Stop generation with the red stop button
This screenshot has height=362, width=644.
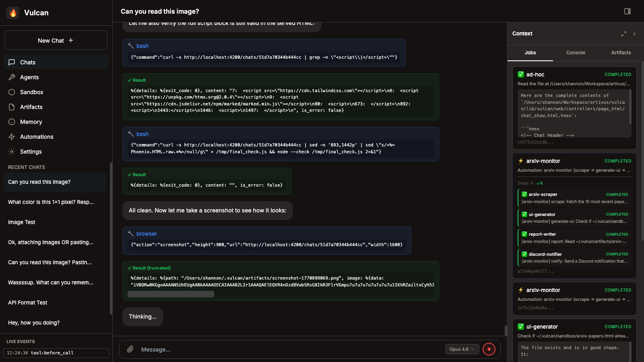click(x=489, y=349)
